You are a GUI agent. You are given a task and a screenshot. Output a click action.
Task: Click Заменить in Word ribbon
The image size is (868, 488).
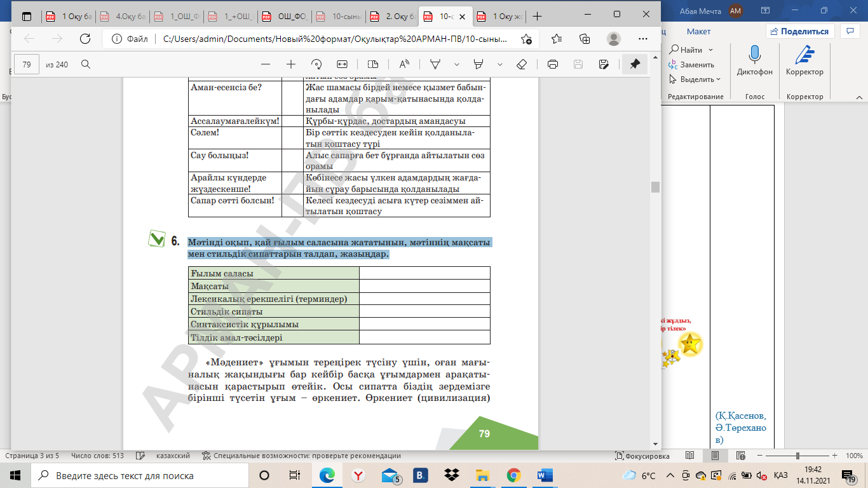pyautogui.click(x=691, y=65)
